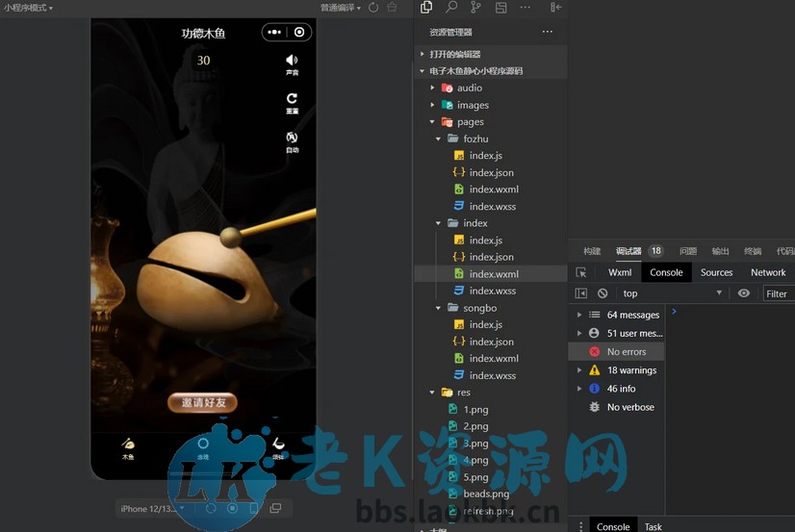Screen dimensions: 795x532
Task: Click the console prompt arrow
Action: tap(674, 312)
